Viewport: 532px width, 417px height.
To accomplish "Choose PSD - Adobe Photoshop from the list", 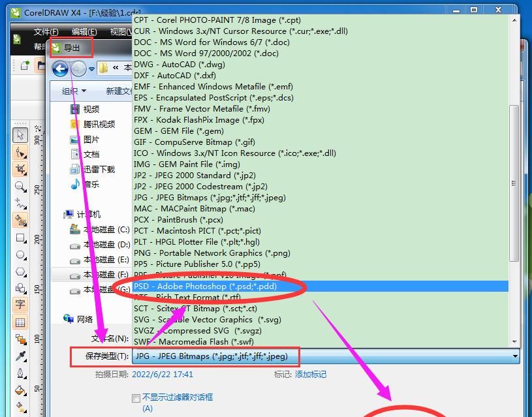I will [x=321, y=286].
